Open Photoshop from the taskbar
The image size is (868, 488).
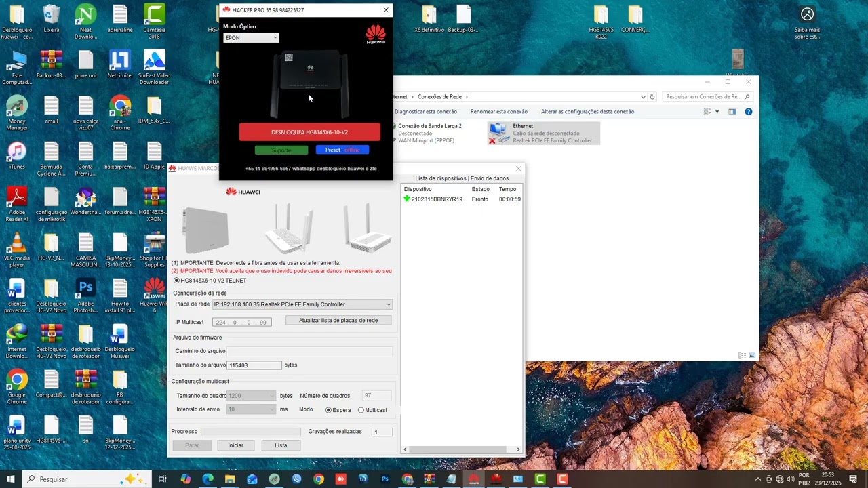pos(385,479)
